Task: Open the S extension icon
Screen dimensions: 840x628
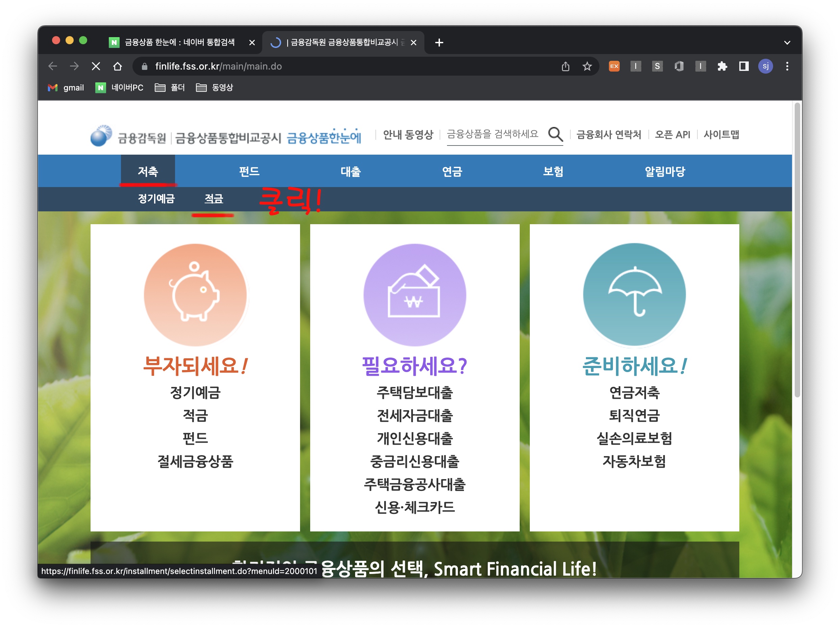Action: point(657,67)
